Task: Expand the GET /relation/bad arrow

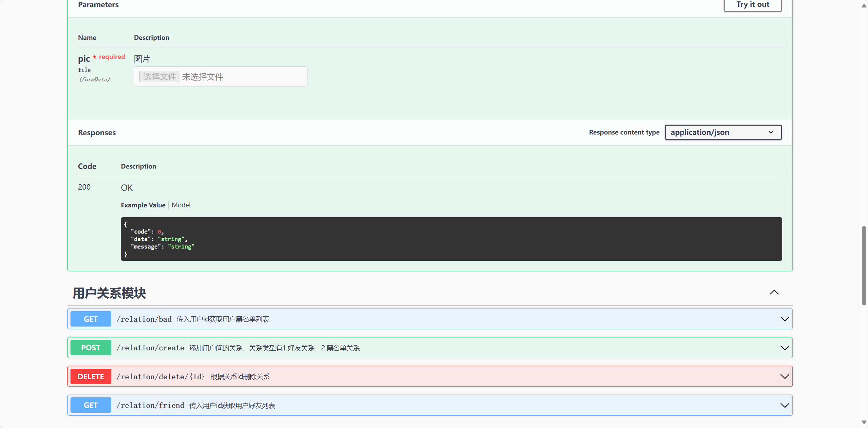Action: 785,319
